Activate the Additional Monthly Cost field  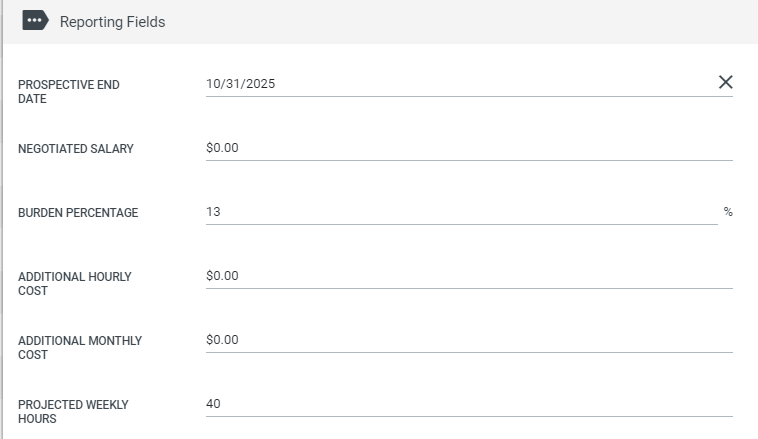tap(469, 340)
